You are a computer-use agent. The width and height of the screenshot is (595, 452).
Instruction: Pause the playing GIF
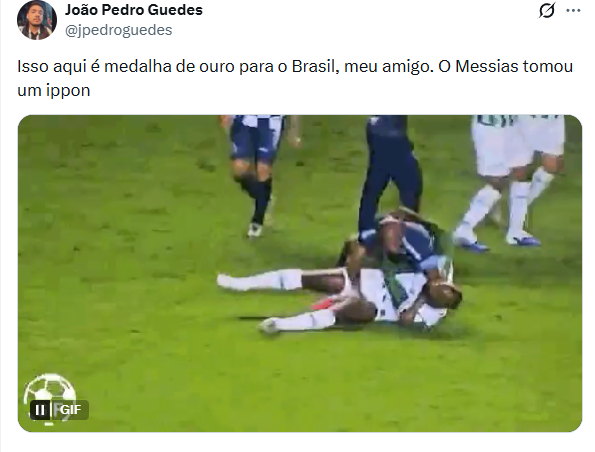coord(40,410)
